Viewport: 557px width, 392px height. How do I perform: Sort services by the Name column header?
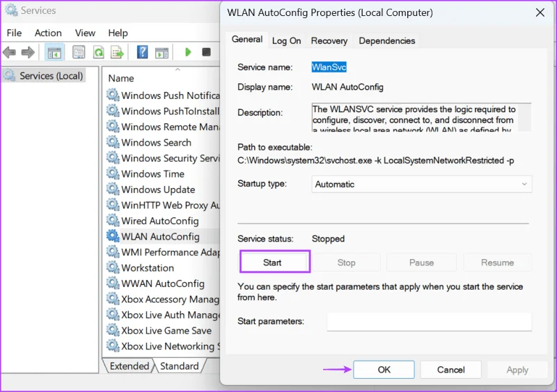(x=121, y=78)
